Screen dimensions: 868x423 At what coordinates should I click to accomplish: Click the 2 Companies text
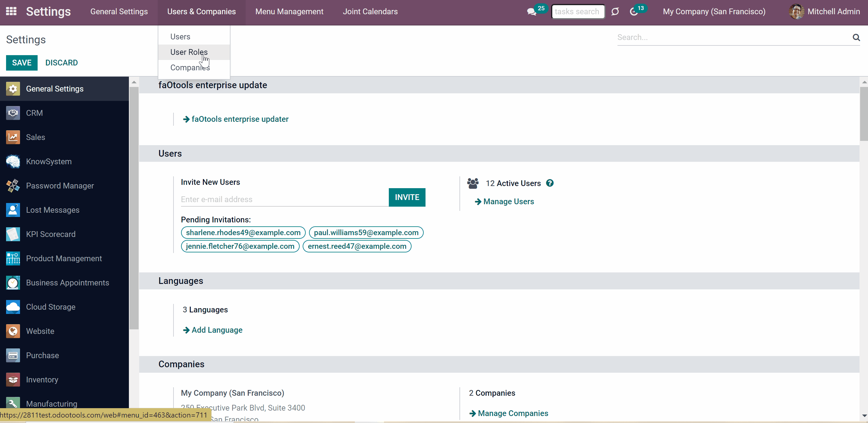point(492,393)
